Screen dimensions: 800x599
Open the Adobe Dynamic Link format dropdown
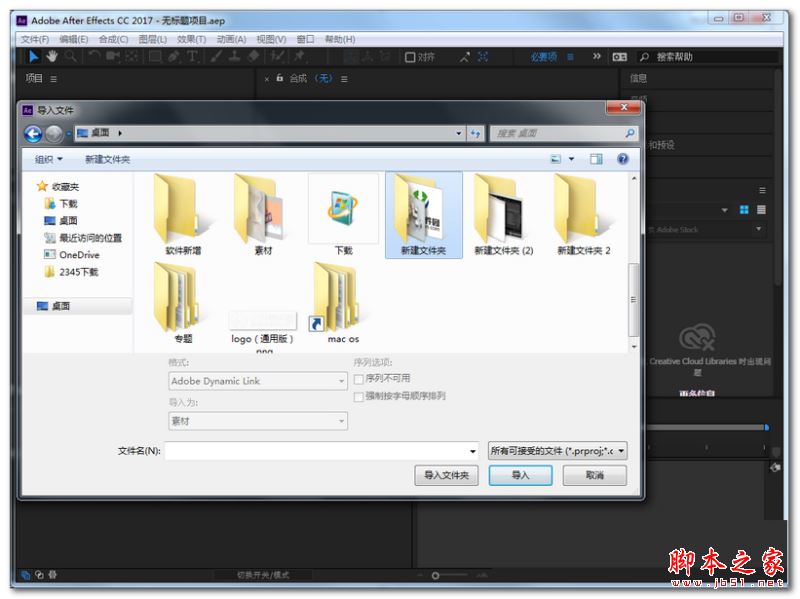point(258,381)
